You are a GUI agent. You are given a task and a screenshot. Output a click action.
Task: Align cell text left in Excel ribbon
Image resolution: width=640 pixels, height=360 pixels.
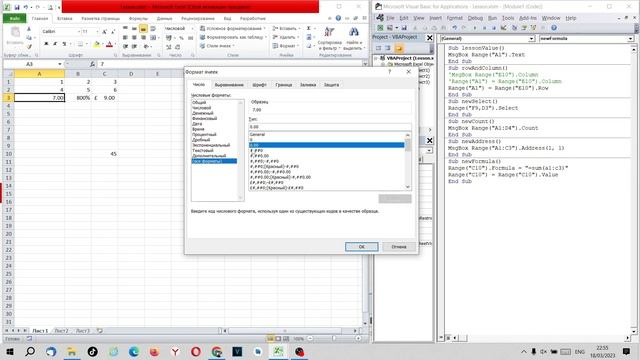tap(125, 38)
